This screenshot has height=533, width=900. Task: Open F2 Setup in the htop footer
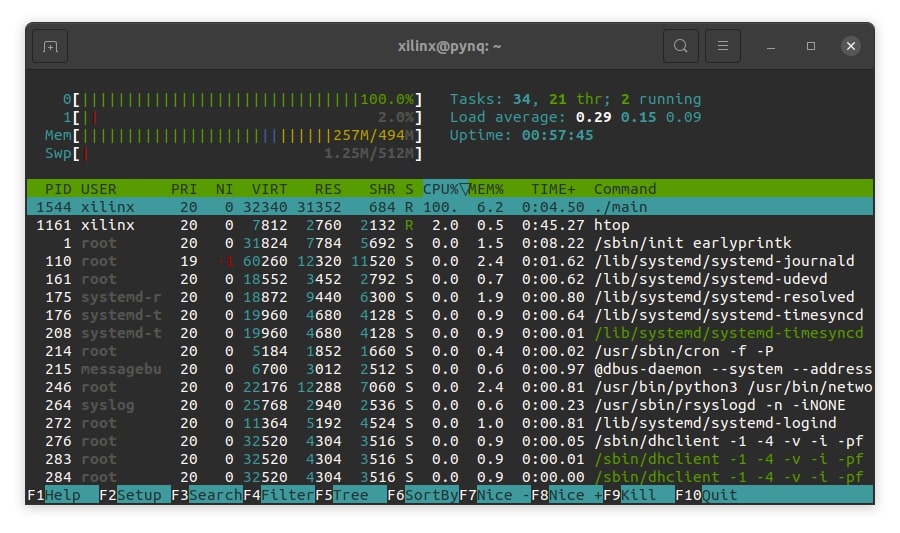point(134,495)
